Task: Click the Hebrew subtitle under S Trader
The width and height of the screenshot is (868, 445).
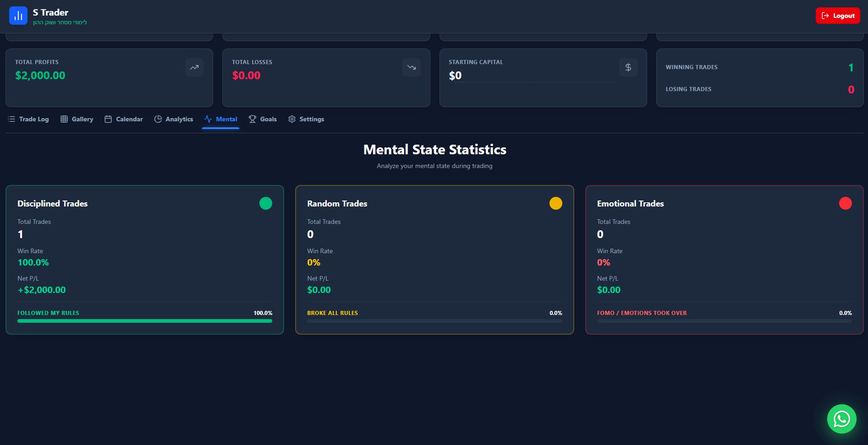Action: pyautogui.click(x=60, y=22)
